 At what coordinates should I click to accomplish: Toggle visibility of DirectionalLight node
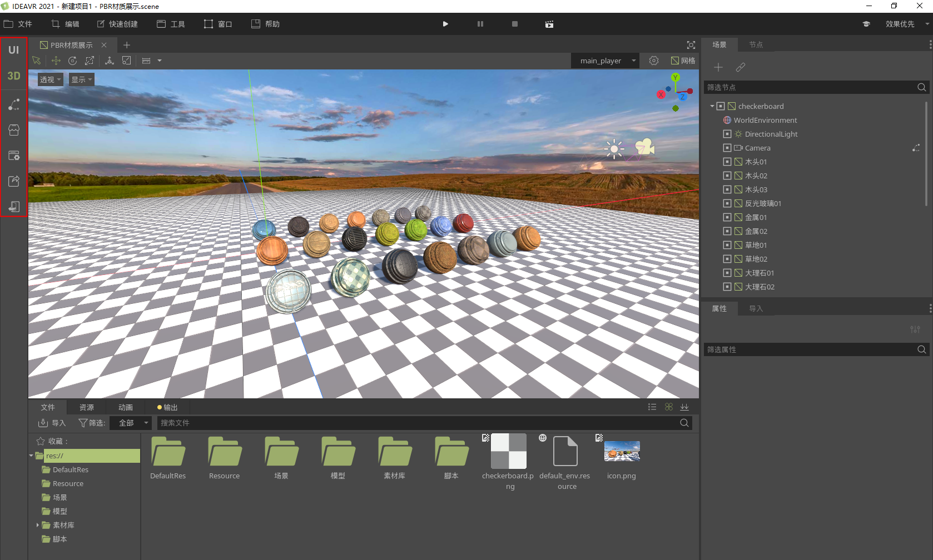727,134
